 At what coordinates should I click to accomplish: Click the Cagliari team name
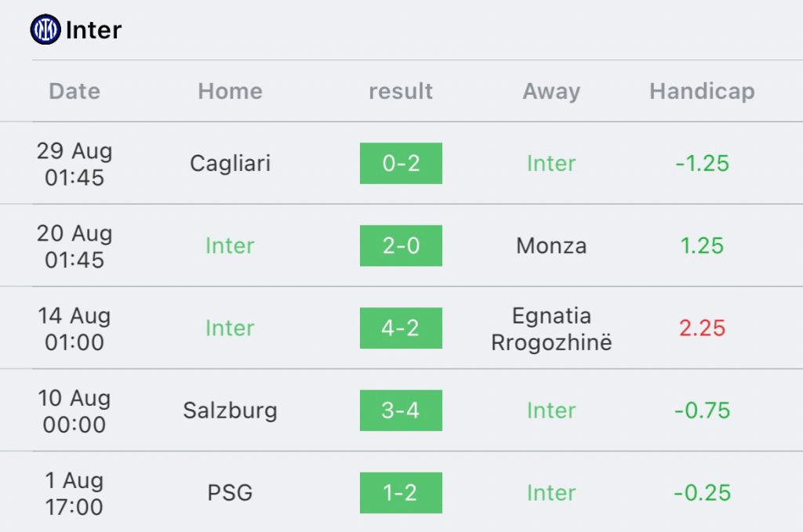coord(230,163)
